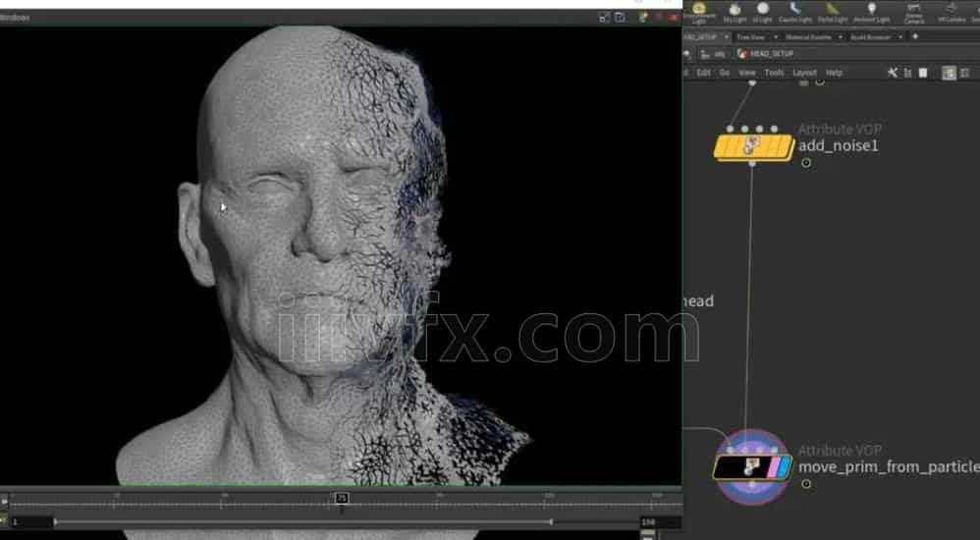The height and width of the screenshot is (540, 980).
Task: Toggle display flag on move_prim_from_particle node
Action: click(x=782, y=467)
